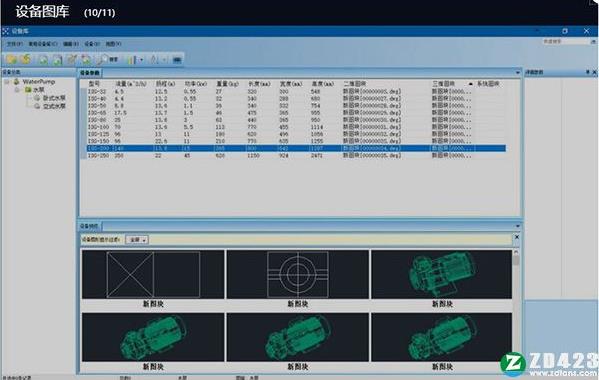Click the WaterPump root node icon

[16, 81]
